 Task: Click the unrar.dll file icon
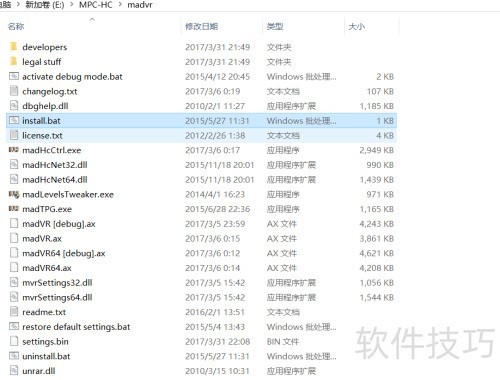[x=14, y=370]
